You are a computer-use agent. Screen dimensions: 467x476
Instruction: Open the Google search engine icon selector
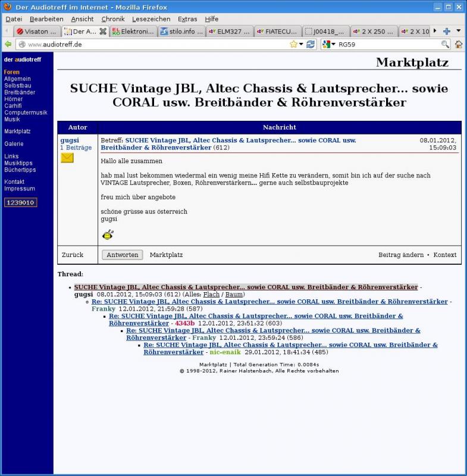coord(328,44)
